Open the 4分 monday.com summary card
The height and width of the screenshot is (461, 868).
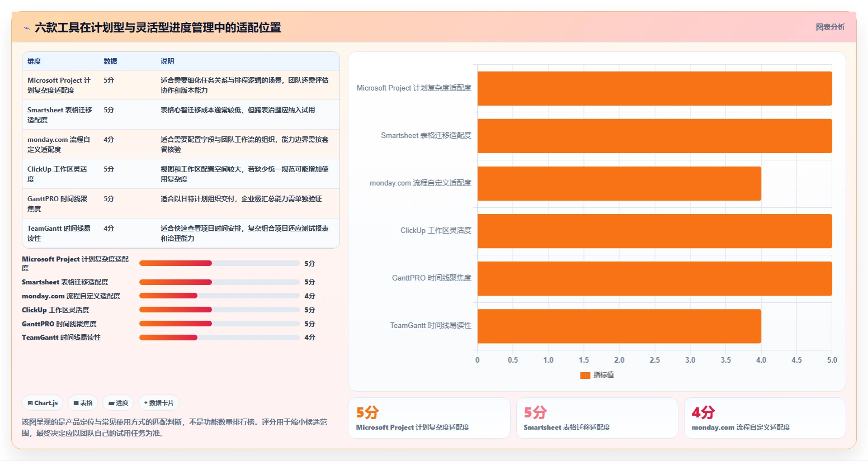[x=765, y=418]
